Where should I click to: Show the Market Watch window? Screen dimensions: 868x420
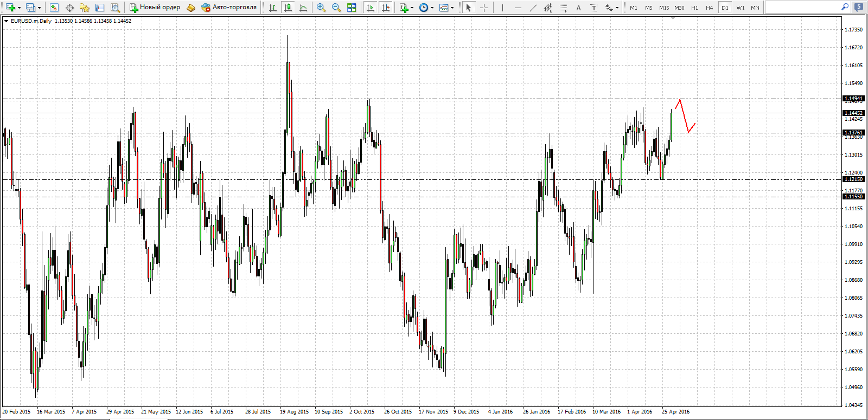tap(54, 8)
